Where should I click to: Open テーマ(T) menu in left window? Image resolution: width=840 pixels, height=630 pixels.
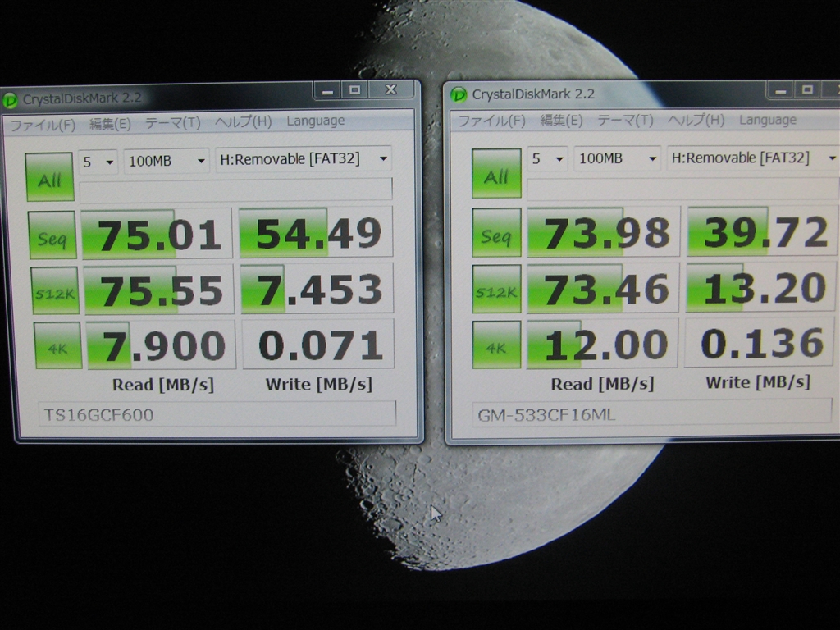click(173, 123)
